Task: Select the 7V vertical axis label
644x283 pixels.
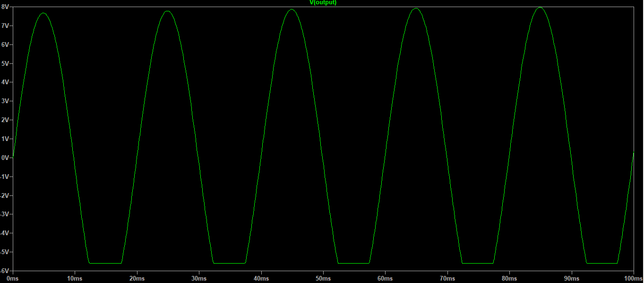Action: (5, 26)
